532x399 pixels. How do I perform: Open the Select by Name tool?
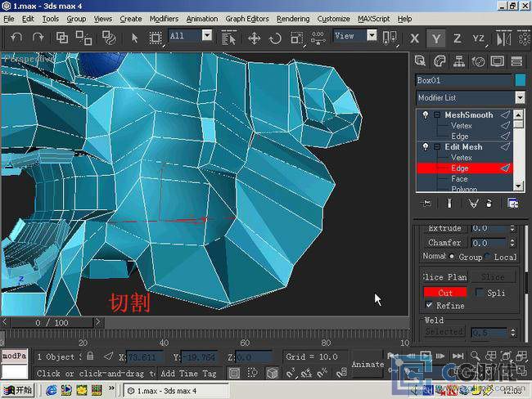tap(228, 38)
